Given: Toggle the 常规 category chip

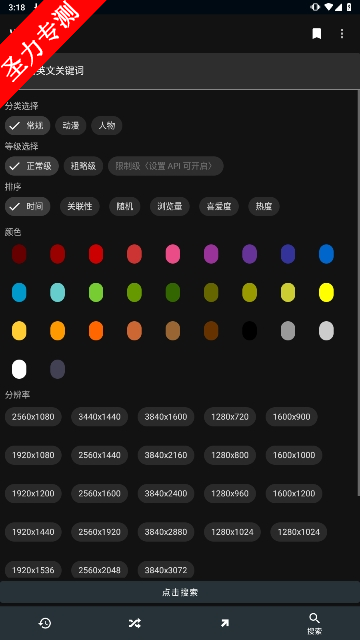Looking at the screenshot, I should 27,125.
